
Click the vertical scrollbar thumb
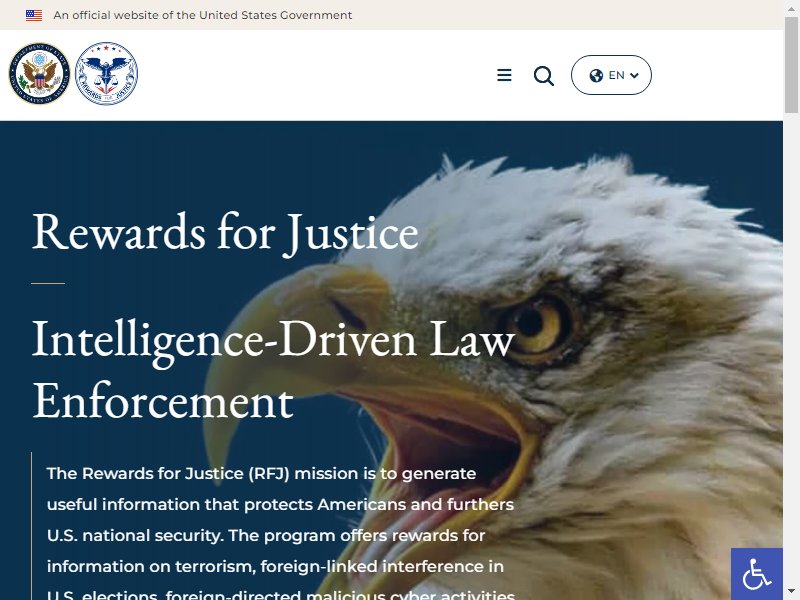pos(791,64)
